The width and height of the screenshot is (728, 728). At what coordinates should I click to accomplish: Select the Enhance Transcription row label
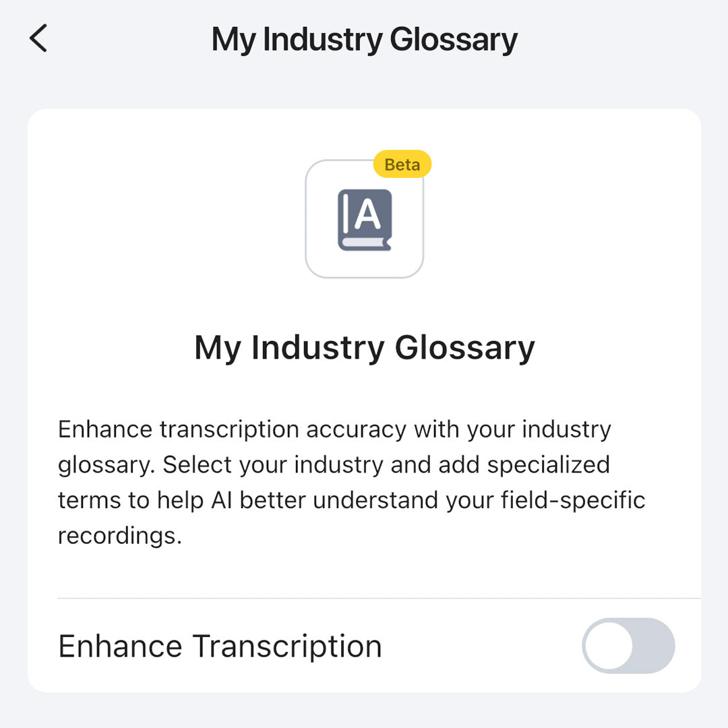pyautogui.click(x=220, y=646)
